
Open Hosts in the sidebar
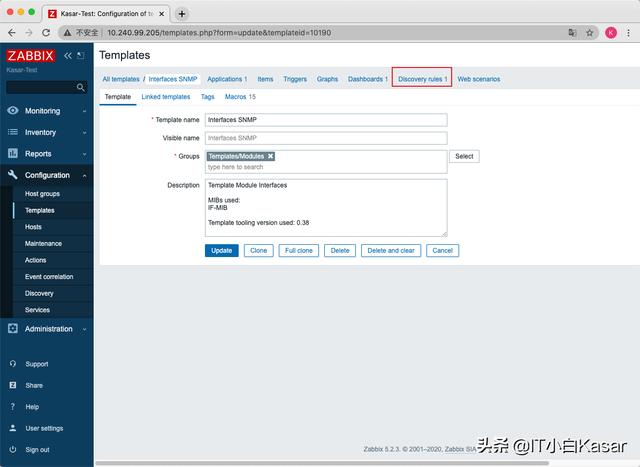33,227
